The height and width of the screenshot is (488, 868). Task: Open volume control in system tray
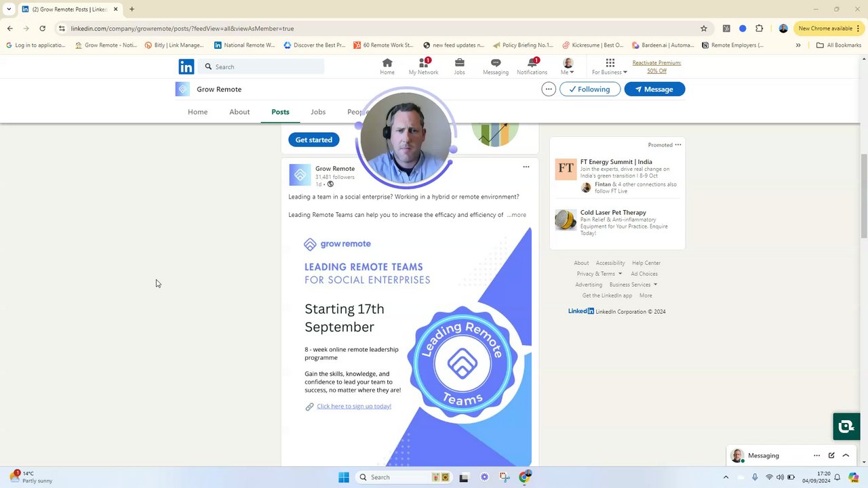[779, 477]
